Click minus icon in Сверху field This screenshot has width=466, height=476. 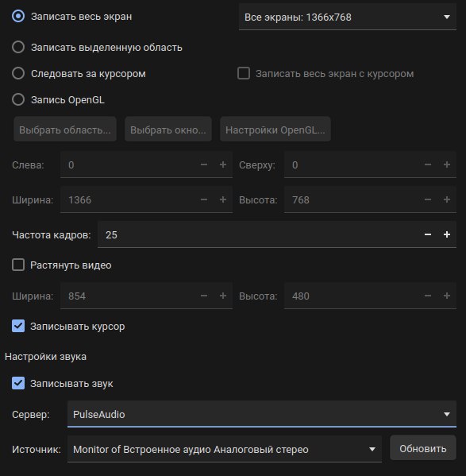coord(428,164)
